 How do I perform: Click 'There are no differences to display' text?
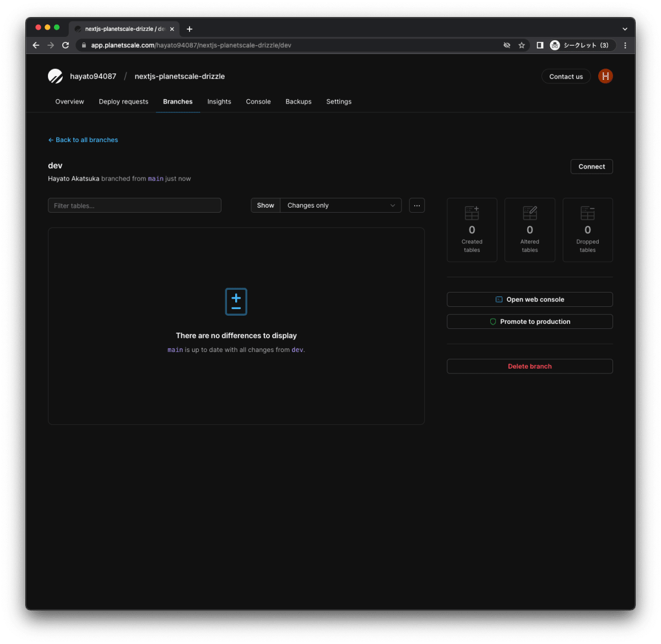[x=236, y=335]
